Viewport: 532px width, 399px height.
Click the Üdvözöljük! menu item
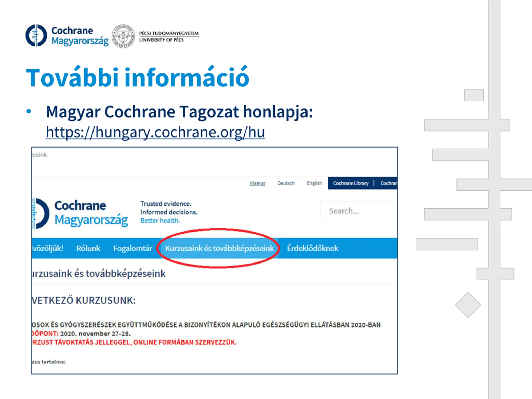pyautogui.click(x=48, y=248)
